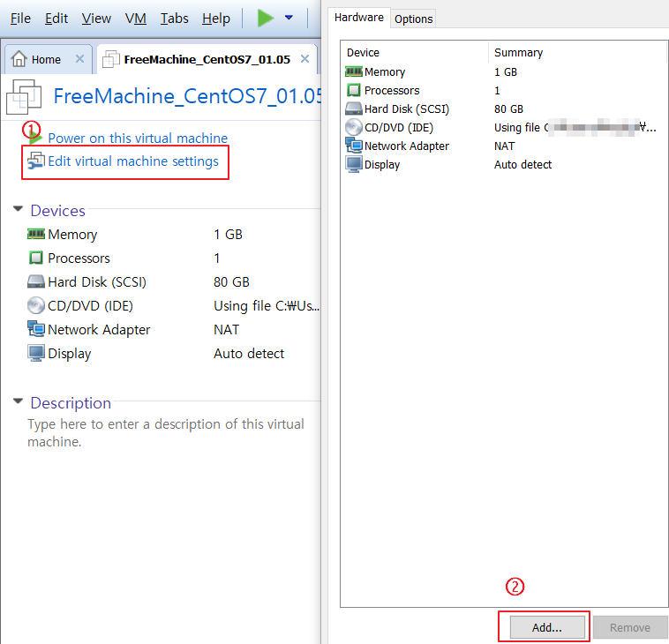Click Edit virtual machine settings link
The image size is (669, 644).
point(133,161)
